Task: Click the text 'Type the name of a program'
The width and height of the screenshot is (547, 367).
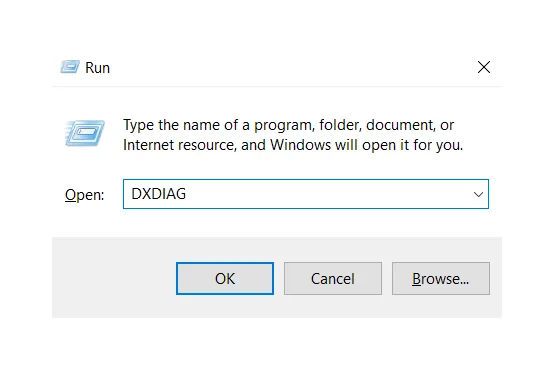Action: [218, 125]
